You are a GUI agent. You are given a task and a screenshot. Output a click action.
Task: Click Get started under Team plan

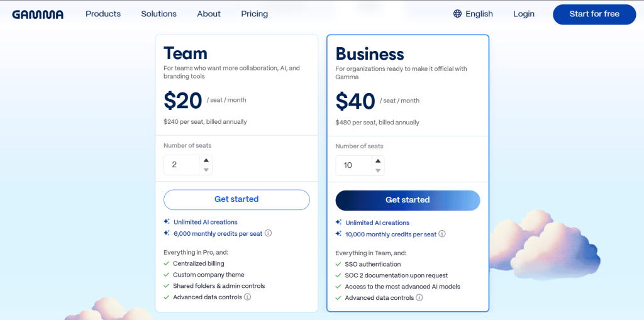pos(236,199)
